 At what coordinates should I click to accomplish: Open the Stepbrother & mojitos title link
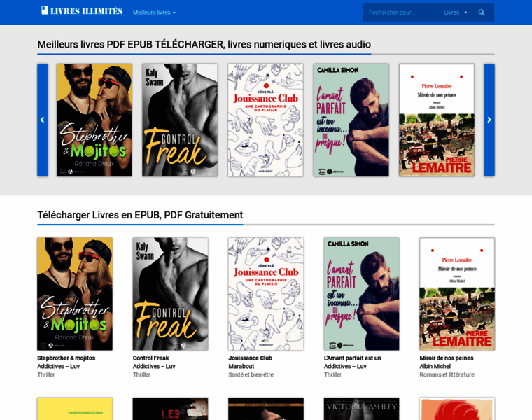pyautogui.click(x=66, y=358)
